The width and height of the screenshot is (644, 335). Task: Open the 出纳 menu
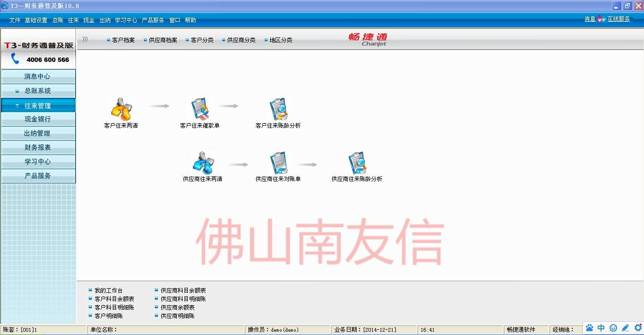pyautogui.click(x=105, y=20)
